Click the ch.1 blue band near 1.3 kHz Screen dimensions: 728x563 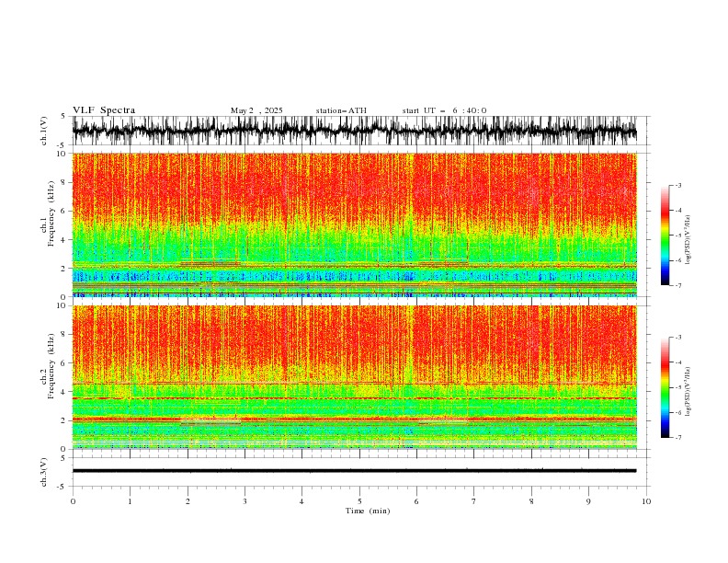click(355, 277)
